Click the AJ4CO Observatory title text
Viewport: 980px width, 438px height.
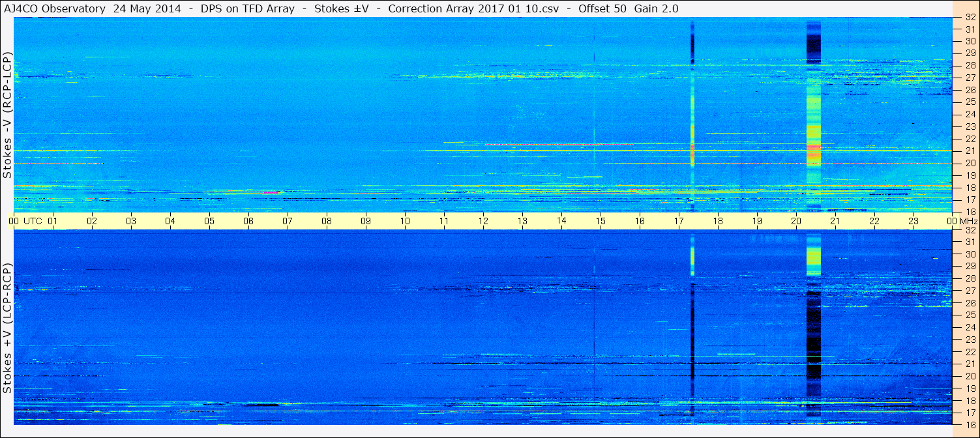(54, 8)
